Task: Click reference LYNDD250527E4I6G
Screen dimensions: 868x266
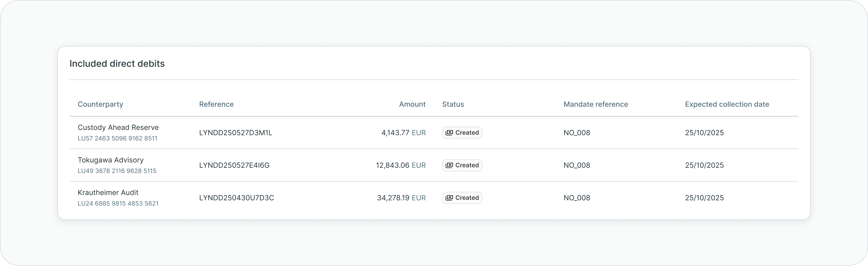Action: 234,165
